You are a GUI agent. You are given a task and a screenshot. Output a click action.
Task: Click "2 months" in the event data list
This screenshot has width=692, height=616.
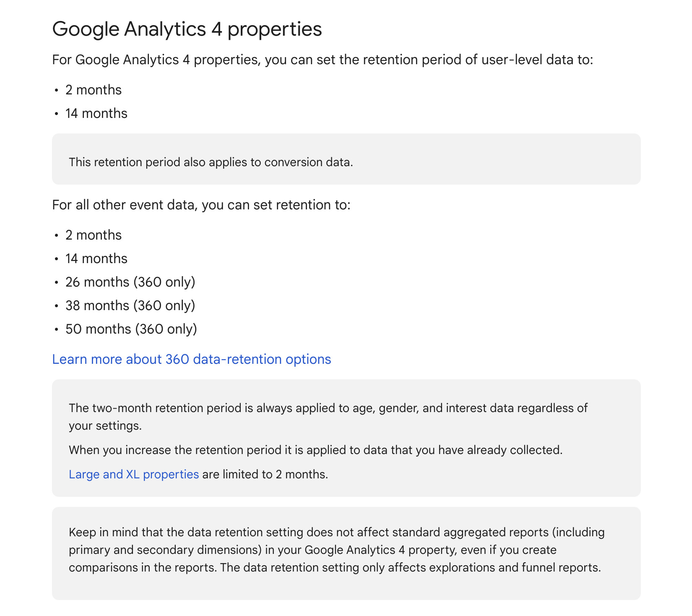(x=93, y=235)
